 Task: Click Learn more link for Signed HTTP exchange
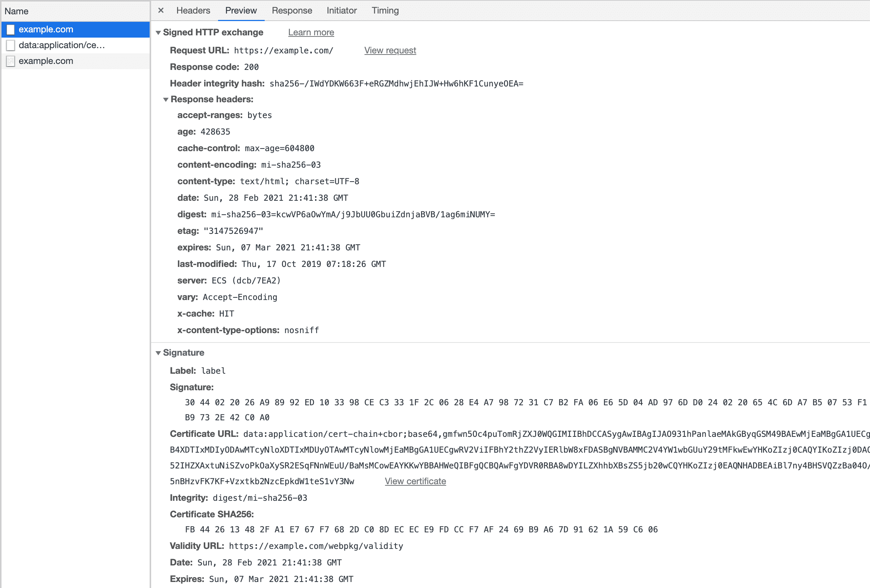pos(310,32)
